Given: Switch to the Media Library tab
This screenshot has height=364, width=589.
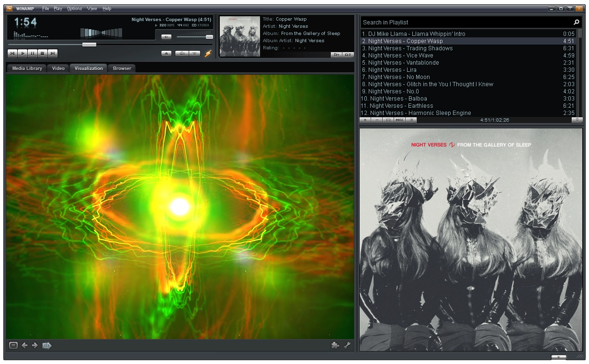Looking at the screenshot, I should point(27,68).
